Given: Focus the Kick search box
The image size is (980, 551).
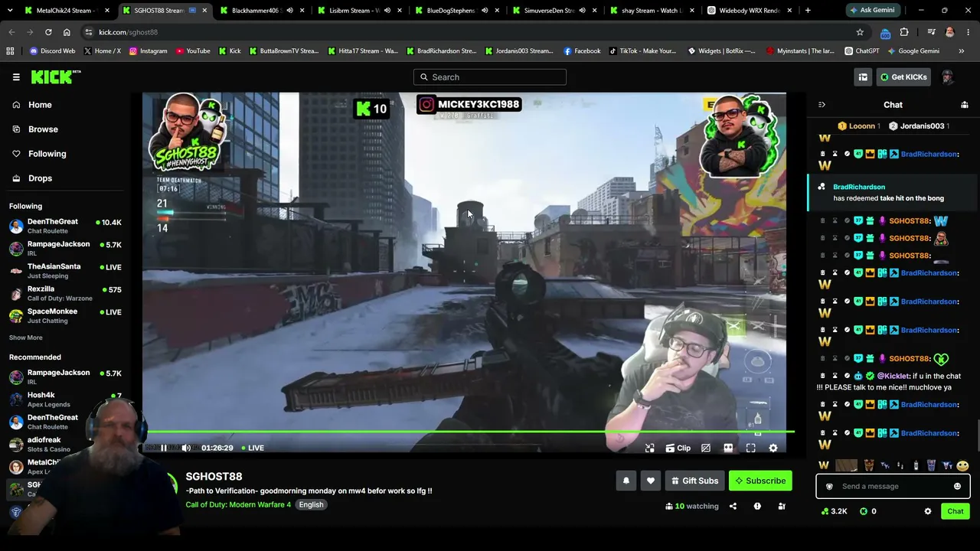Looking at the screenshot, I should click(x=490, y=77).
